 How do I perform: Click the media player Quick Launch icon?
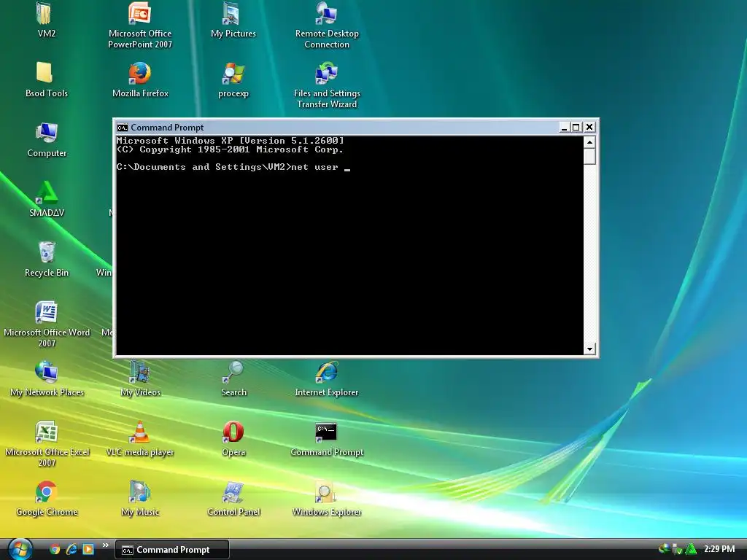click(x=88, y=549)
